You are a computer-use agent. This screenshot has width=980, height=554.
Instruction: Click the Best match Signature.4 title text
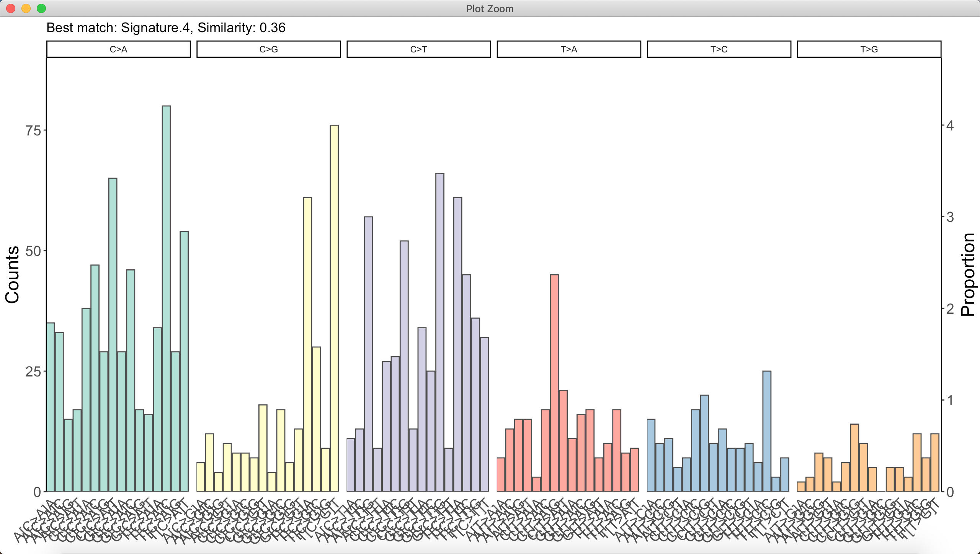(x=166, y=28)
